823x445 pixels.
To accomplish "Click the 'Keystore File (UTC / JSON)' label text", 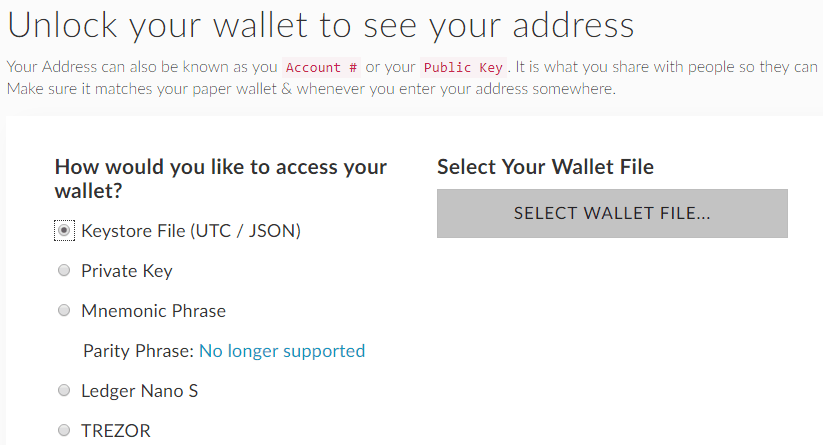I will pos(191,231).
